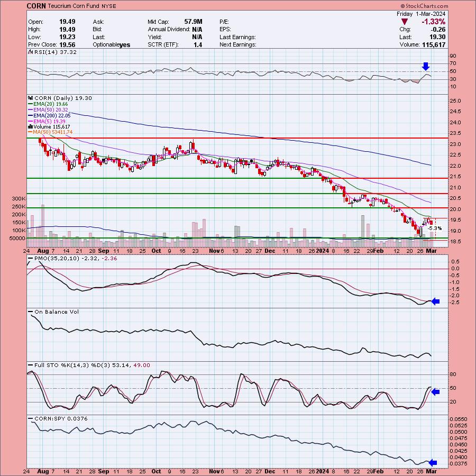Click the Next Earnings label
Viewport: 476px width, 476px height.
coord(238,44)
